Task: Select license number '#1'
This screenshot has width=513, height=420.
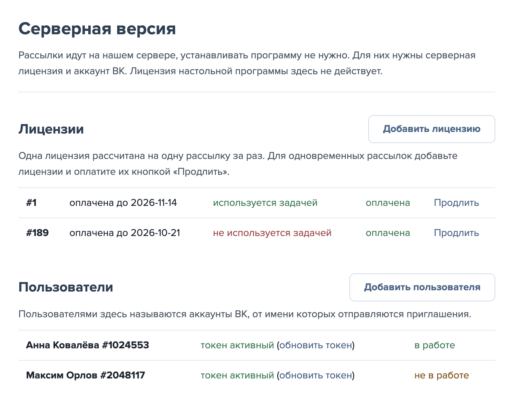Action: 31,203
